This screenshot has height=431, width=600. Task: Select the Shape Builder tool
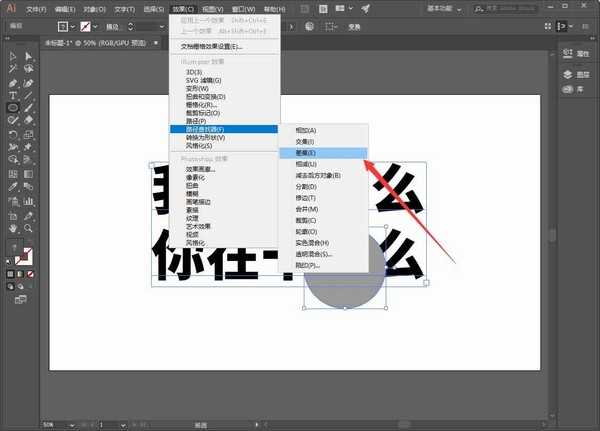[x=13, y=160]
